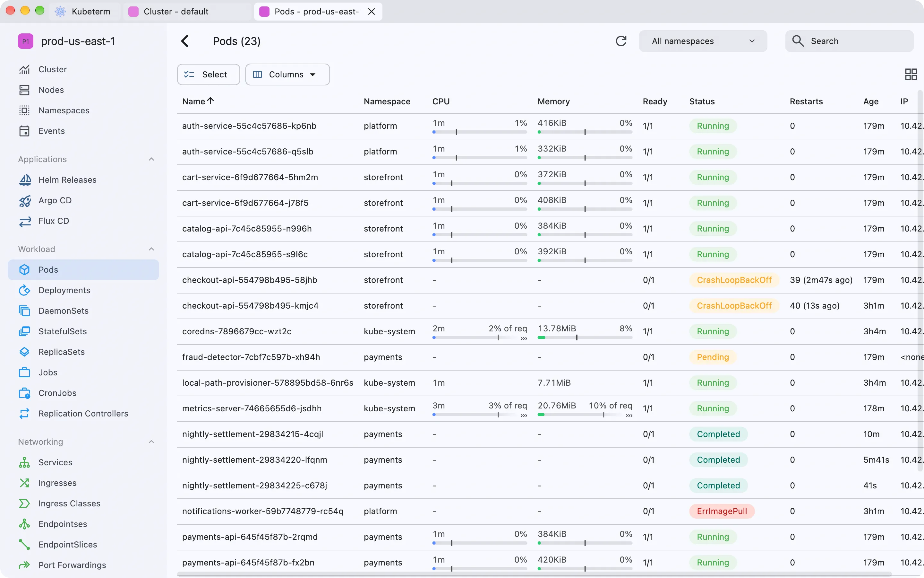The image size is (924, 578).
Task: Collapse the Networking section chevron
Action: [x=151, y=442]
